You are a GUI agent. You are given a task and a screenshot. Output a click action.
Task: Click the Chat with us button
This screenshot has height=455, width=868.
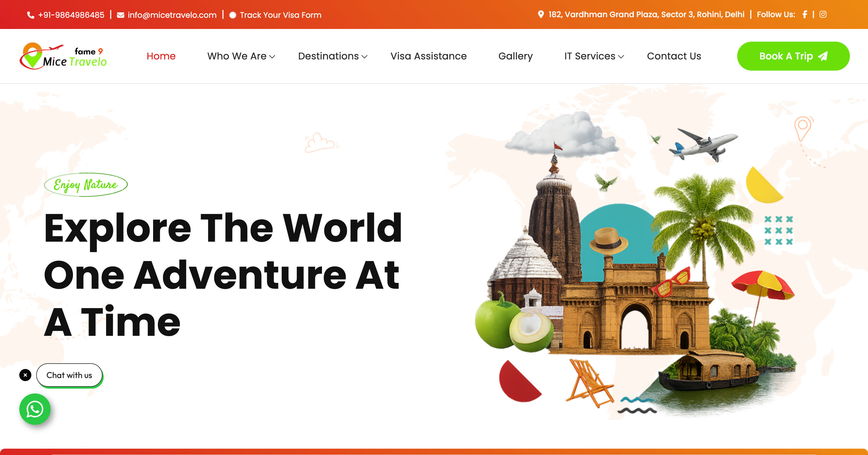click(69, 375)
